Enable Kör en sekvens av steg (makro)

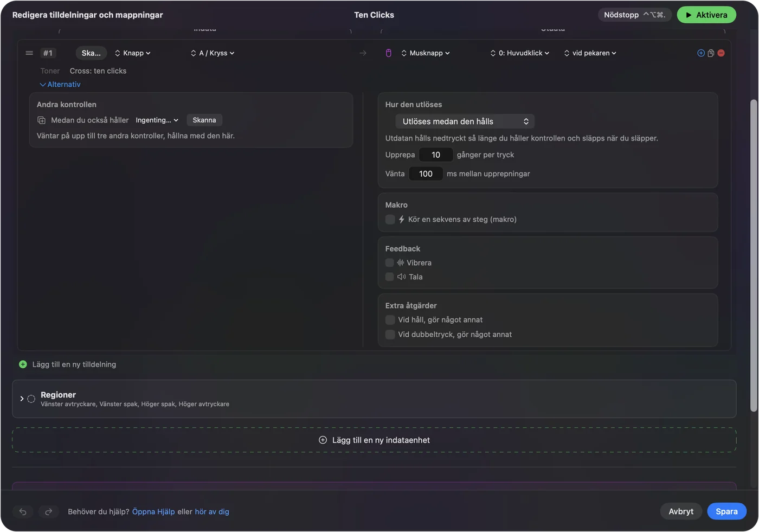pos(390,219)
